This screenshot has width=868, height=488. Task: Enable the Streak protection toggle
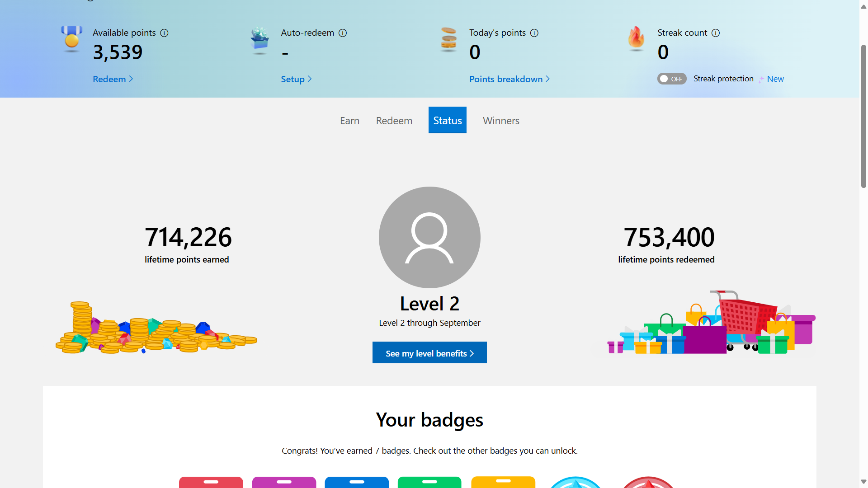671,79
